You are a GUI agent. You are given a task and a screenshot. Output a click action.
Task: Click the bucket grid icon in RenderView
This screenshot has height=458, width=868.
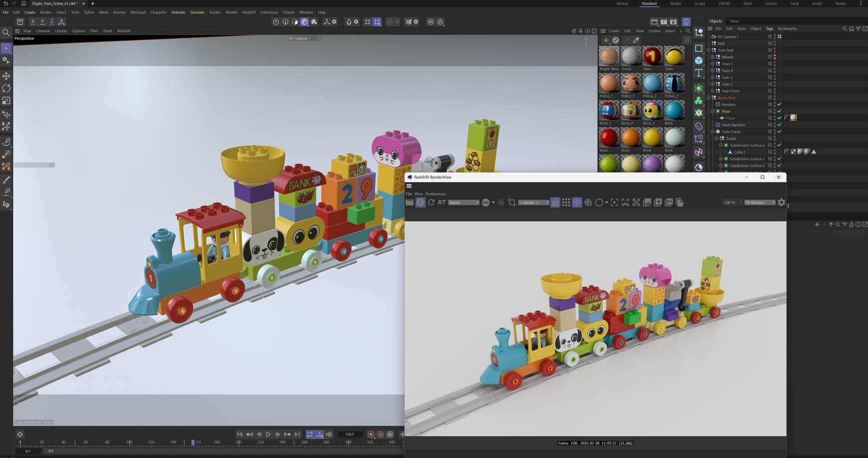coord(566,202)
